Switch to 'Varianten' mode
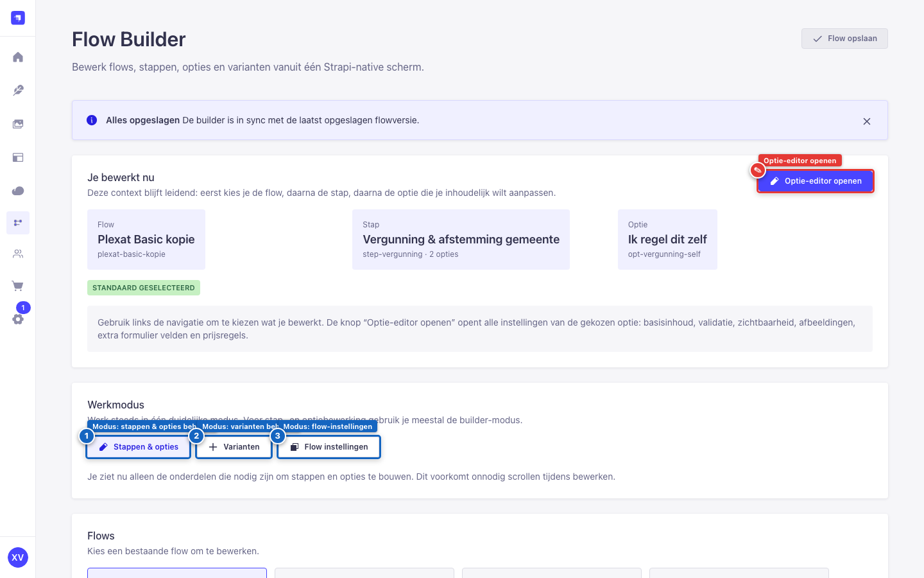The image size is (924, 578). pyautogui.click(x=234, y=447)
